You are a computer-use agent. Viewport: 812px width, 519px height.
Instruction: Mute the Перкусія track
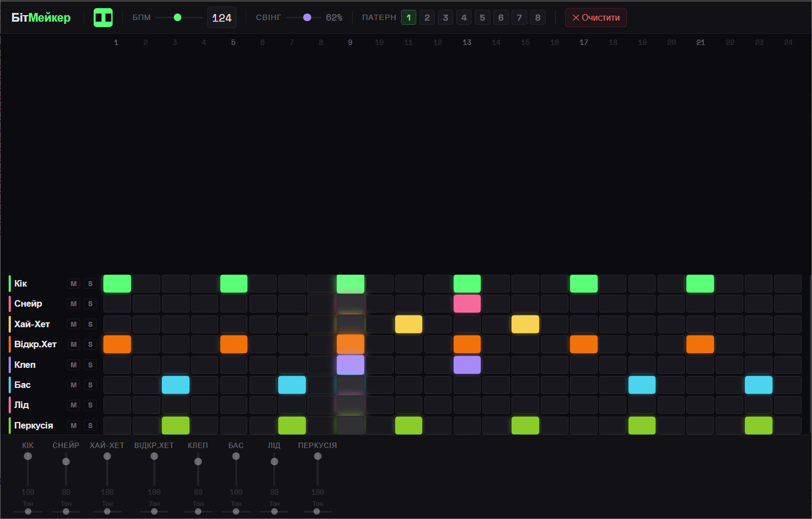point(74,425)
